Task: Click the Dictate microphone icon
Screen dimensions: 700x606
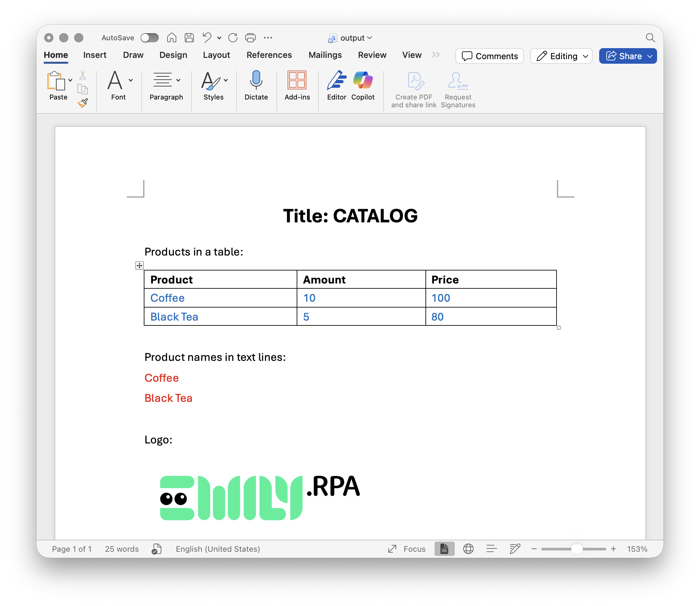Action: tap(256, 80)
